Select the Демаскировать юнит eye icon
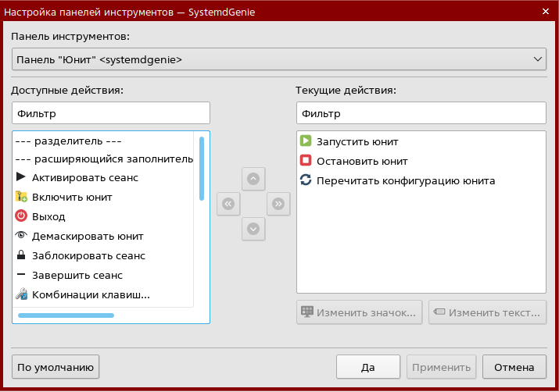Viewport: 559px width, 392px height. 21,236
